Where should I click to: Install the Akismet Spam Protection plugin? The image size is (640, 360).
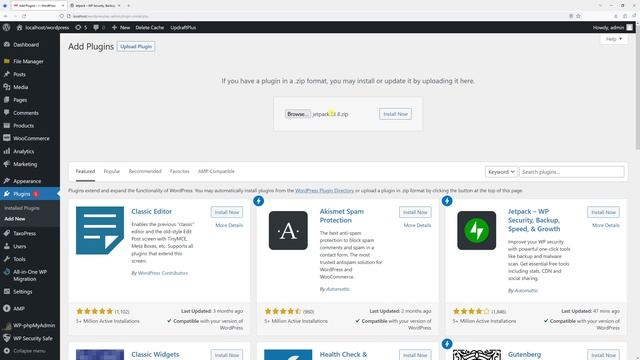[x=415, y=212]
